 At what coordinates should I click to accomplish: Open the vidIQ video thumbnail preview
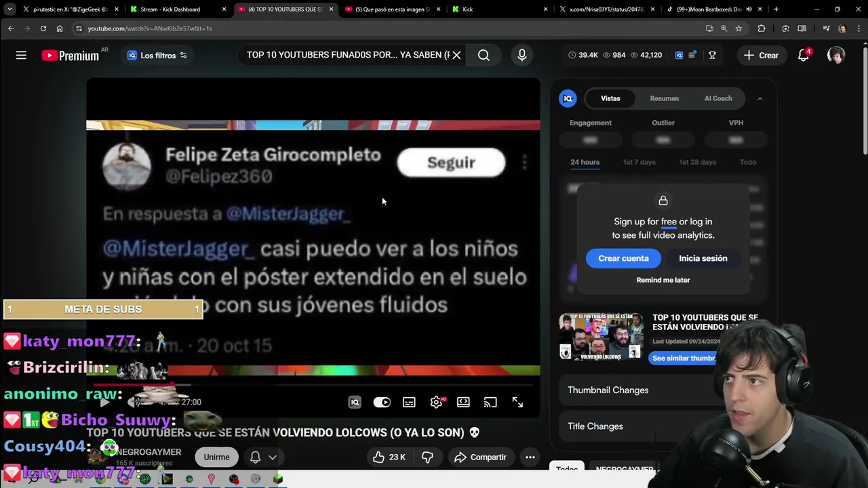coord(601,336)
